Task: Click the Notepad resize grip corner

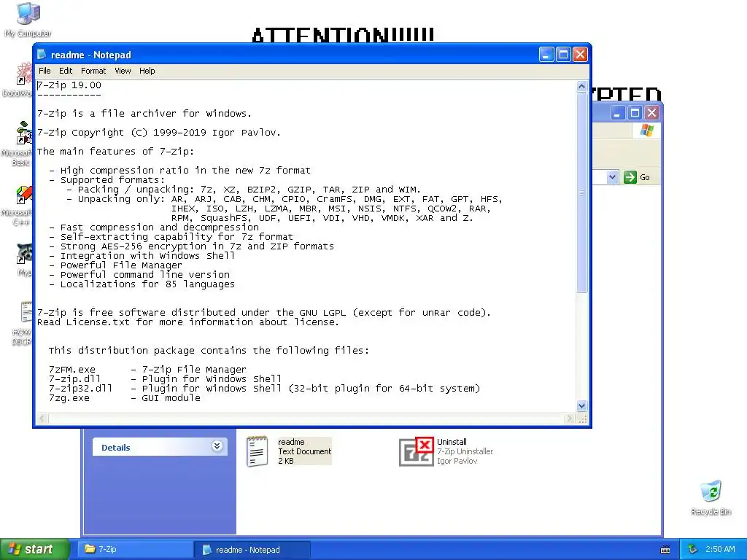Action: 582,419
